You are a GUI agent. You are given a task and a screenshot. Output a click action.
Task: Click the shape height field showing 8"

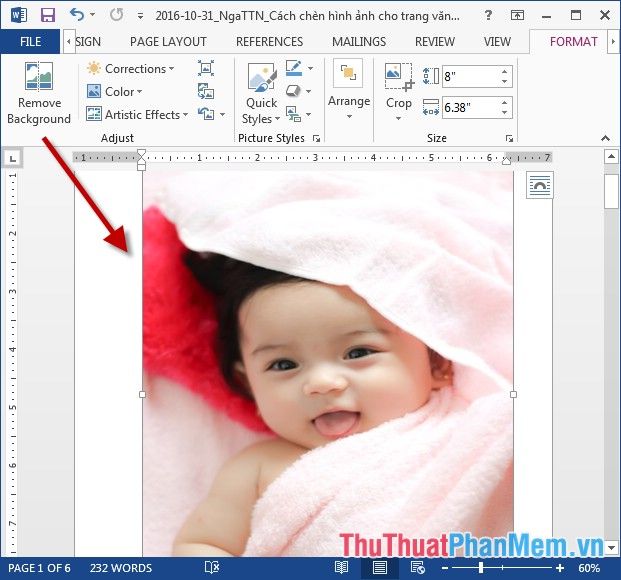coord(471,76)
